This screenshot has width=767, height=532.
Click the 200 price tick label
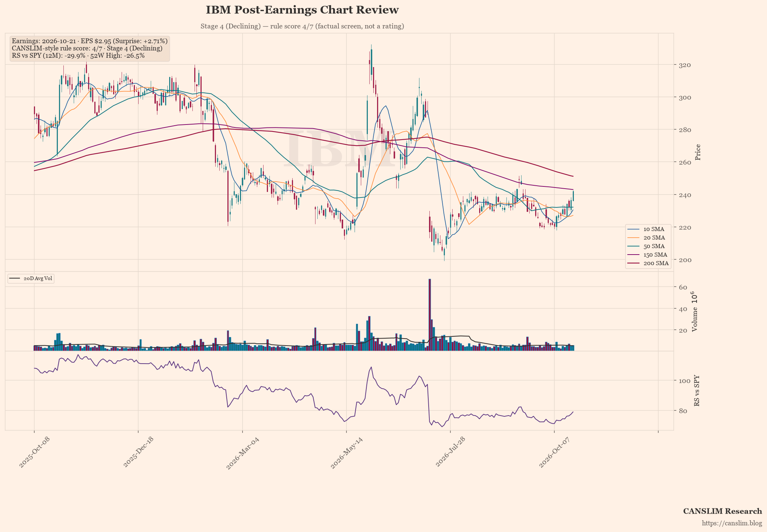685,260
